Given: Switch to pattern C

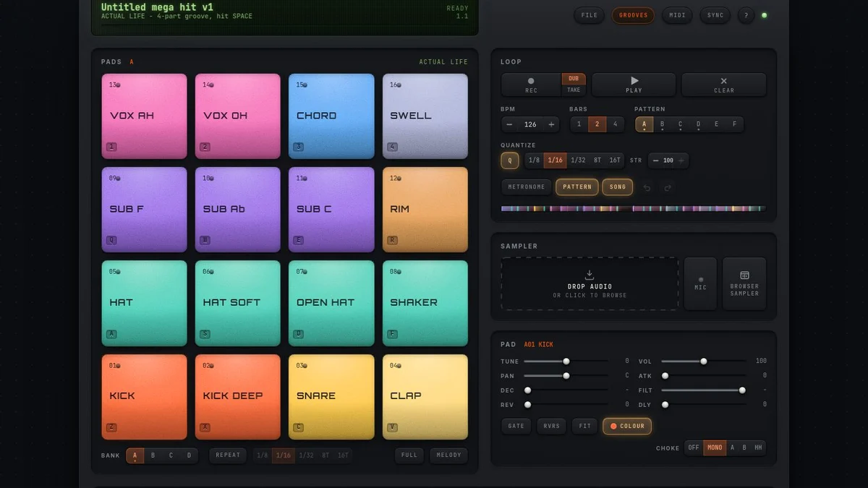Looking at the screenshot, I should click(x=680, y=124).
